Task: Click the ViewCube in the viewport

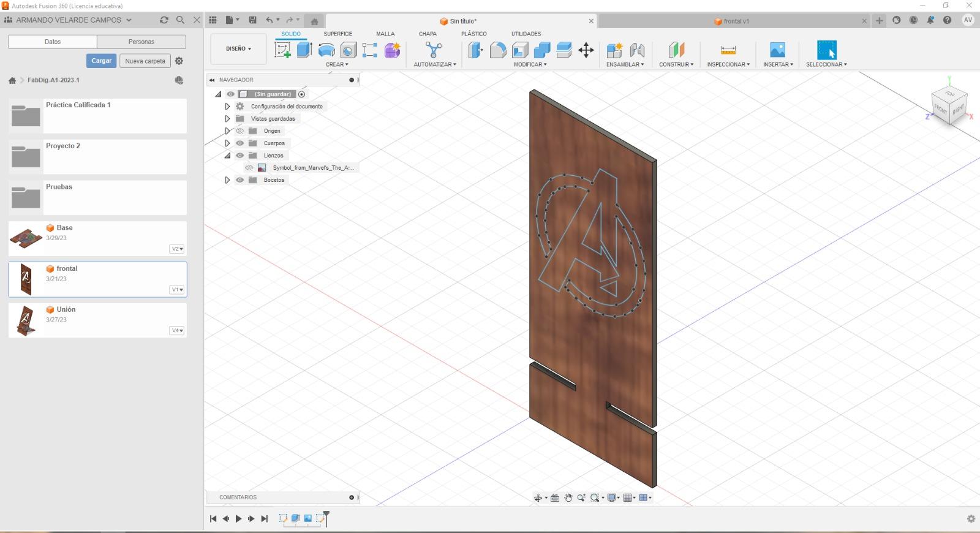Action: (949, 105)
